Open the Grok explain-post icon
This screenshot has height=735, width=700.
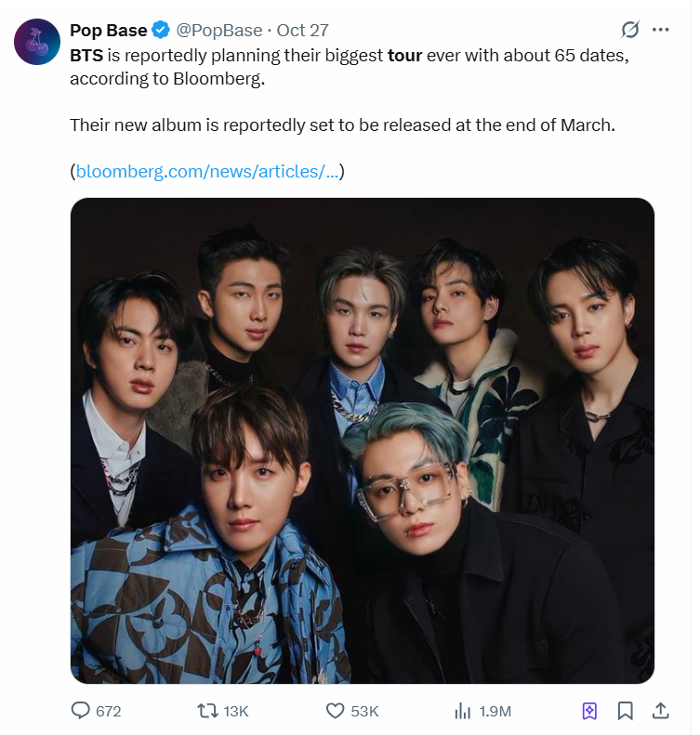click(630, 30)
